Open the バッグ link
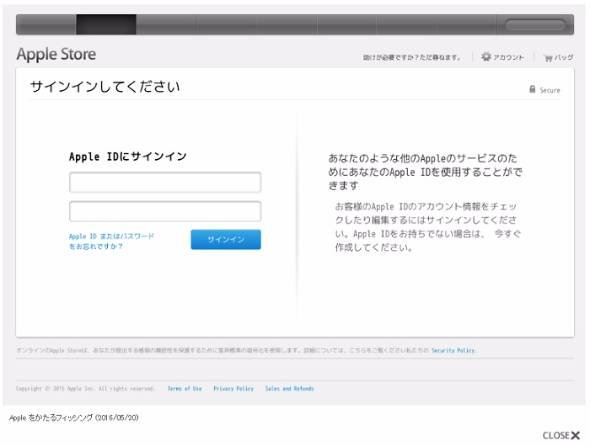This screenshot has width=590, height=446. click(x=564, y=58)
